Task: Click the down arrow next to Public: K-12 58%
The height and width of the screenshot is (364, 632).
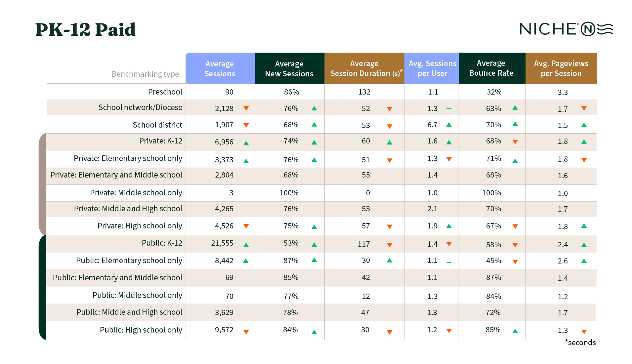Action: click(x=515, y=245)
